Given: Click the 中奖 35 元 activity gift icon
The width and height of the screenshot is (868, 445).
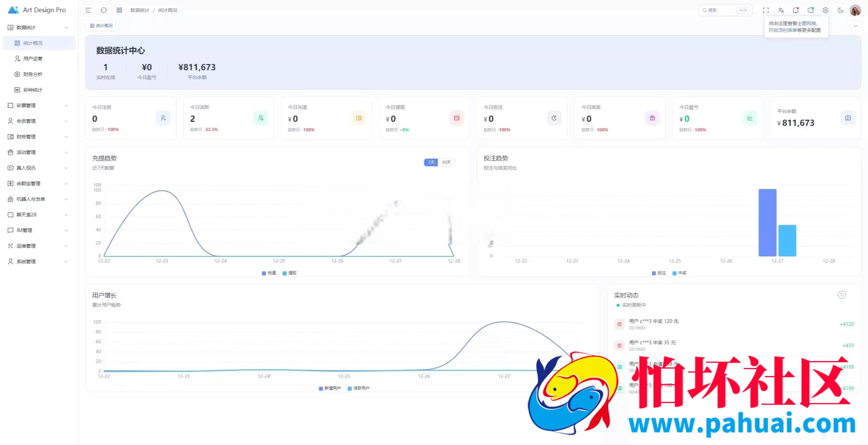Looking at the screenshot, I should (x=619, y=346).
